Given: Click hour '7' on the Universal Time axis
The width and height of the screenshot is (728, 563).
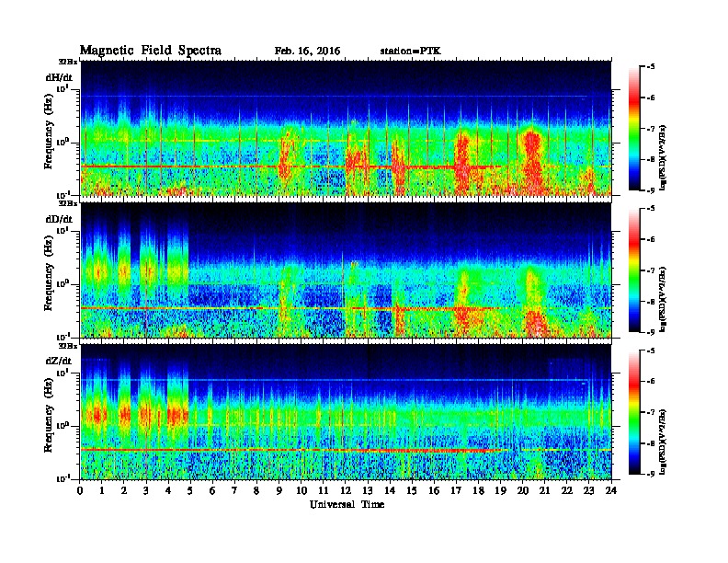Looking at the screenshot, I should (235, 490).
